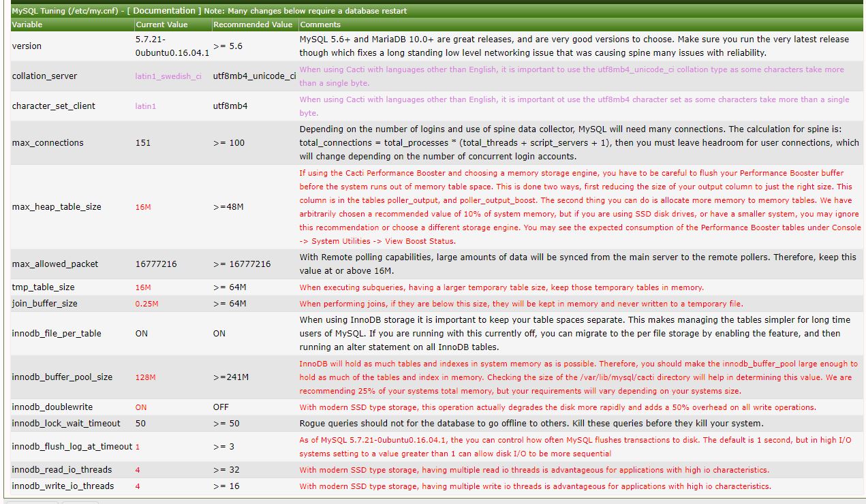Screen dimensions: 866x504
Task: Click the "Recommended Value" column header
Action: coord(253,25)
